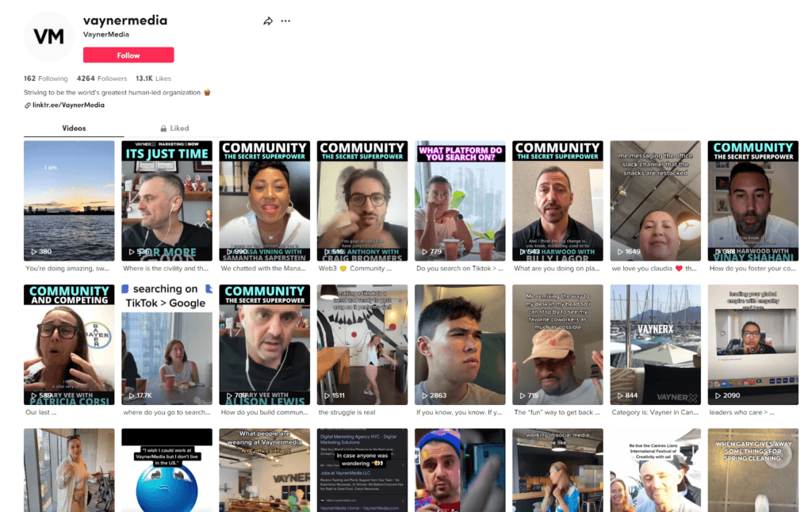Open the Cannes Lions festival video thumbnail
This screenshot has width=812, height=512.
(x=655, y=470)
